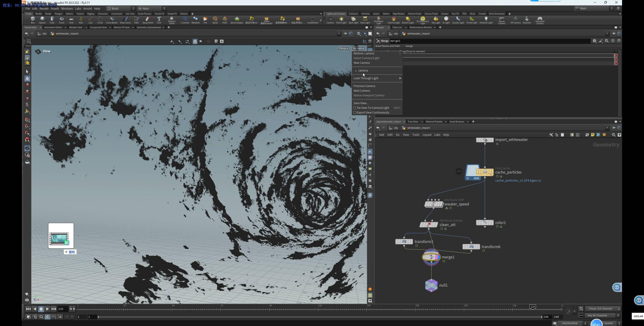Select New Camera from the camera menu
The height and width of the screenshot is (326, 644).
pos(362,63)
